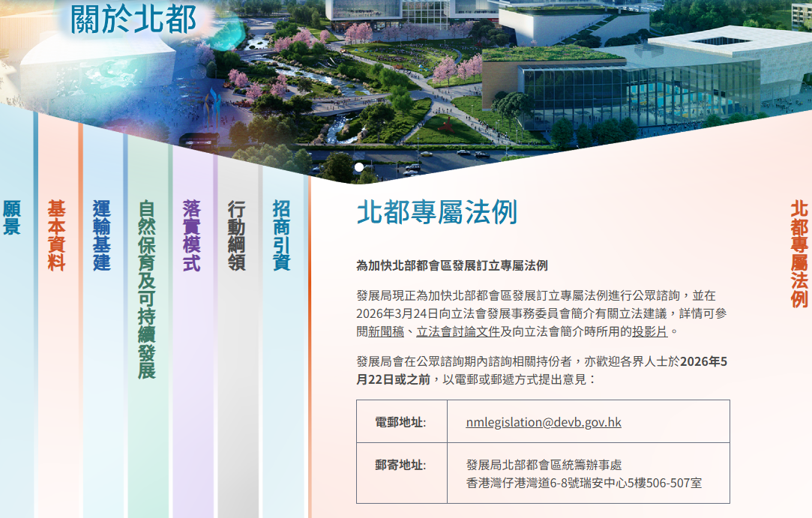Click the 電郵地址 label cell
Screen dimensions: 812x518
pyautogui.click(x=401, y=422)
